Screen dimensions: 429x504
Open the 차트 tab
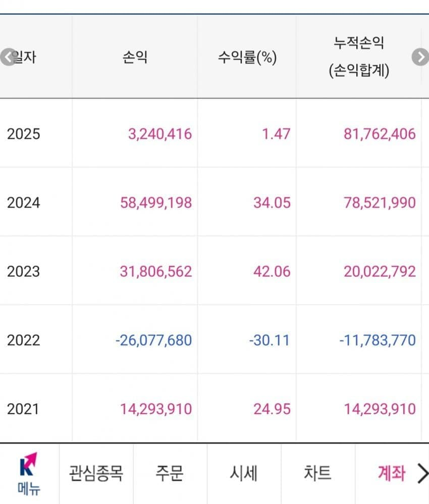(x=317, y=474)
